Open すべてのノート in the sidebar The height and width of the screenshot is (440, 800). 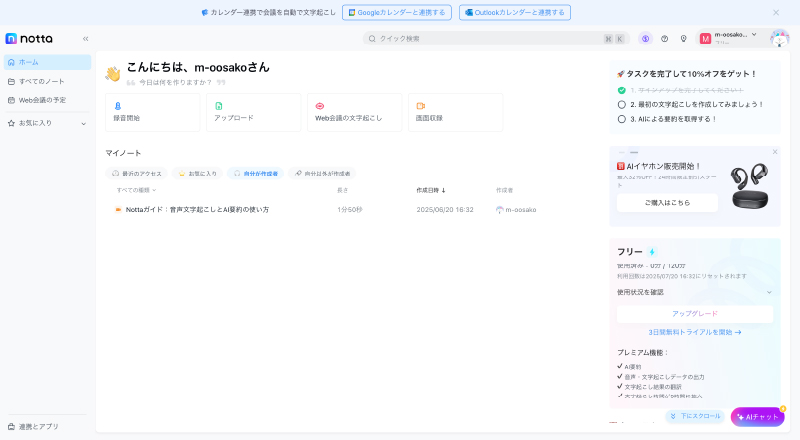pos(47,81)
